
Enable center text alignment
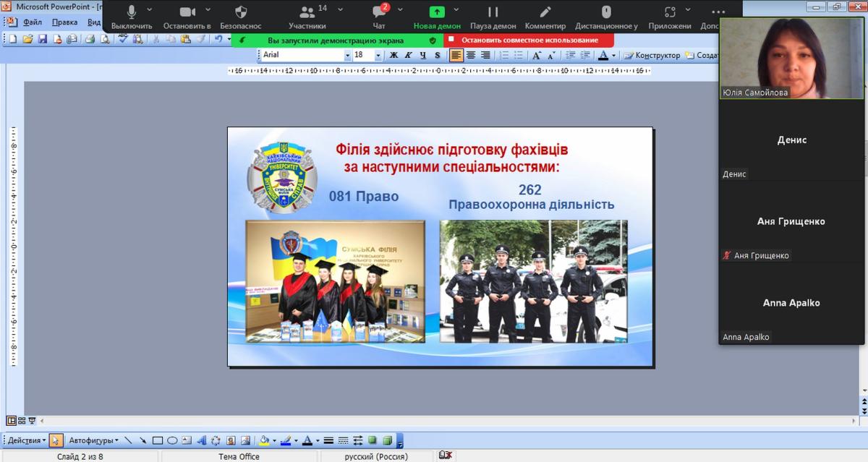coord(471,55)
